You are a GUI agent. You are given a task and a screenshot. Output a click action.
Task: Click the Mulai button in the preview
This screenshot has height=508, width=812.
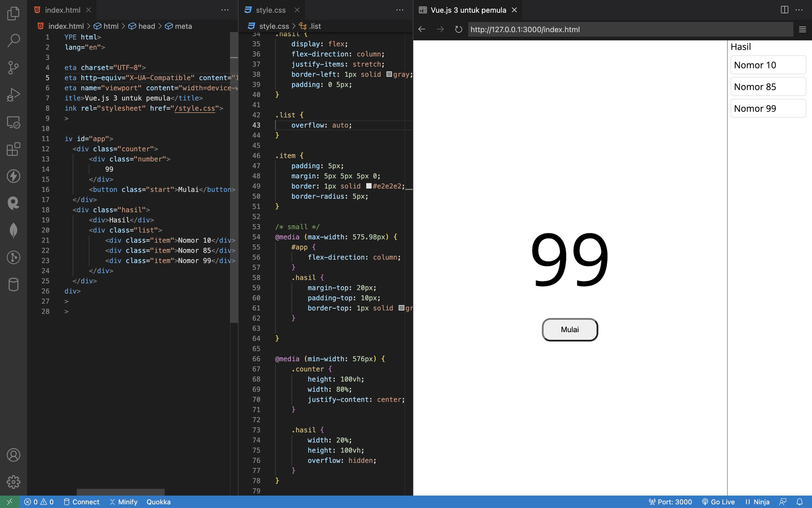(570, 330)
